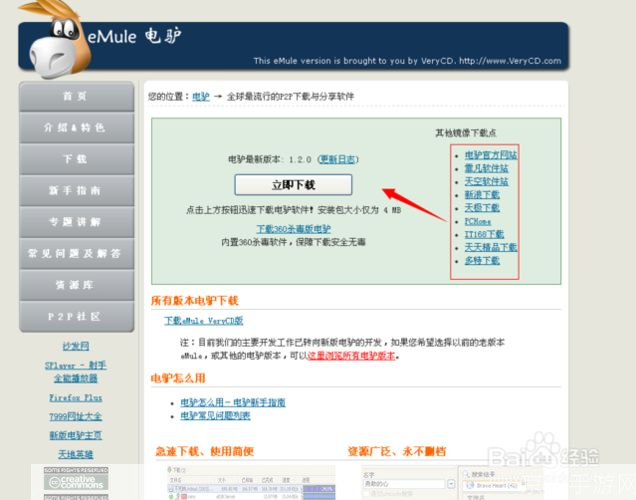Follow the 电驴 breadcrumb link
Screen dimensions: 636x500
point(201,97)
